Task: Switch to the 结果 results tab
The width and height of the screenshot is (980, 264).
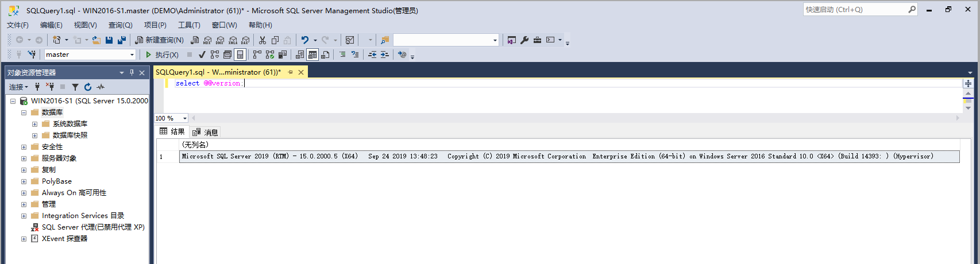Action: (172, 131)
